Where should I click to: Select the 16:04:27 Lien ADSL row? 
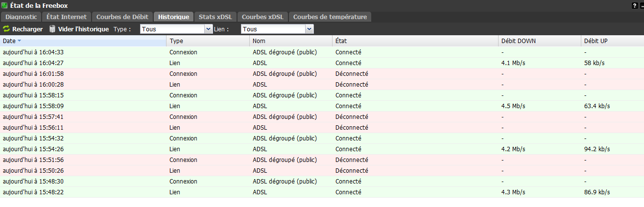point(322,63)
